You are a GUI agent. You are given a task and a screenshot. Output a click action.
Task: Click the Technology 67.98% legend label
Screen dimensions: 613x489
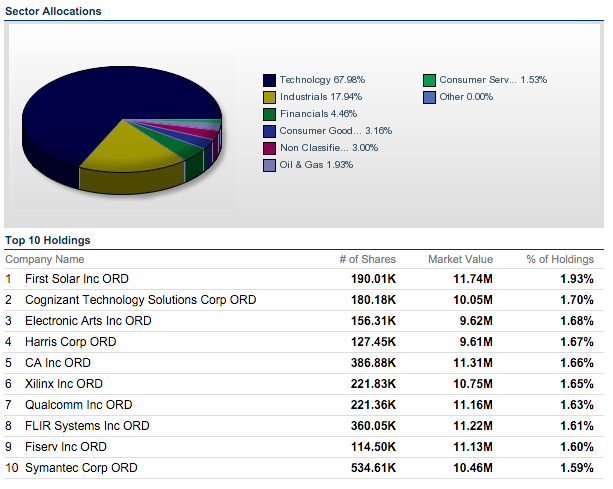click(322, 80)
